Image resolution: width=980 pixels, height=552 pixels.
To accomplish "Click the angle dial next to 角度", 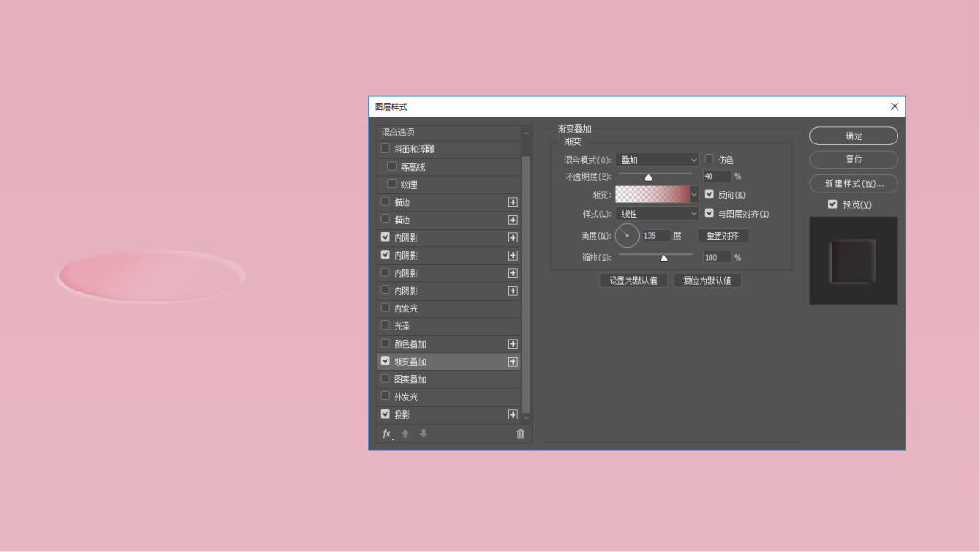I will click(627, 236).
